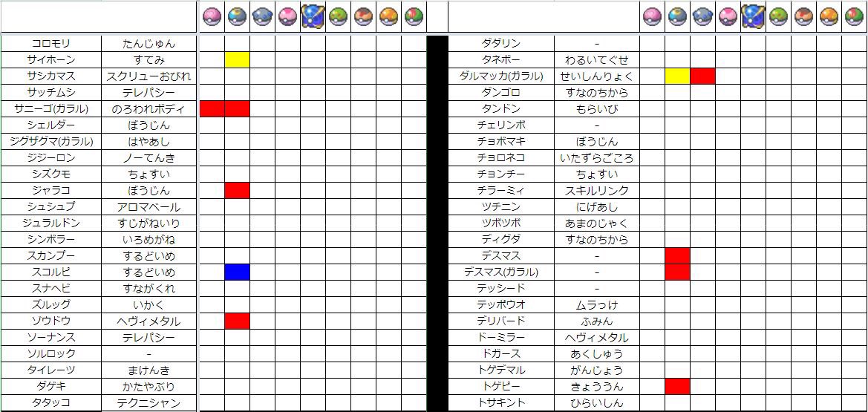The width and height of the screenshot is (868, 412).
Task: Click the ability cell まけんき
Action: pyautogui.click(x=149, y=370)
